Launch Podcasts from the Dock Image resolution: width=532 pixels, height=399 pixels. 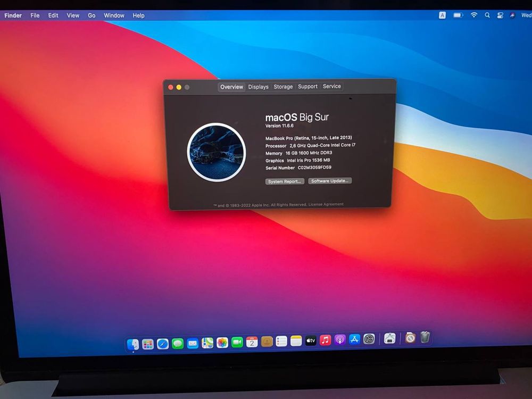point(339,339)
